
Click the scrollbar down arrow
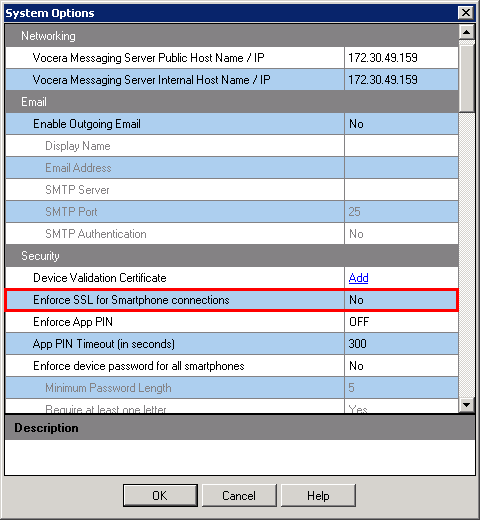[467, 405]
